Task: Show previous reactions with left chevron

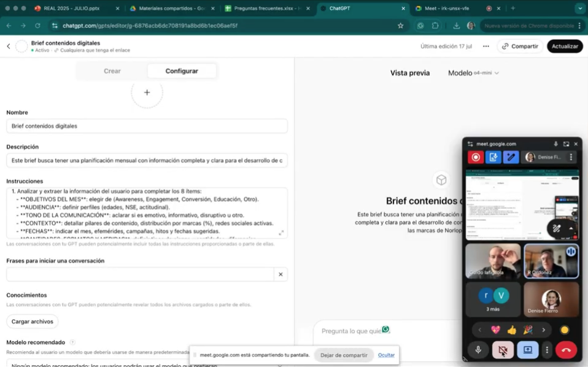Action: [479, 330]
